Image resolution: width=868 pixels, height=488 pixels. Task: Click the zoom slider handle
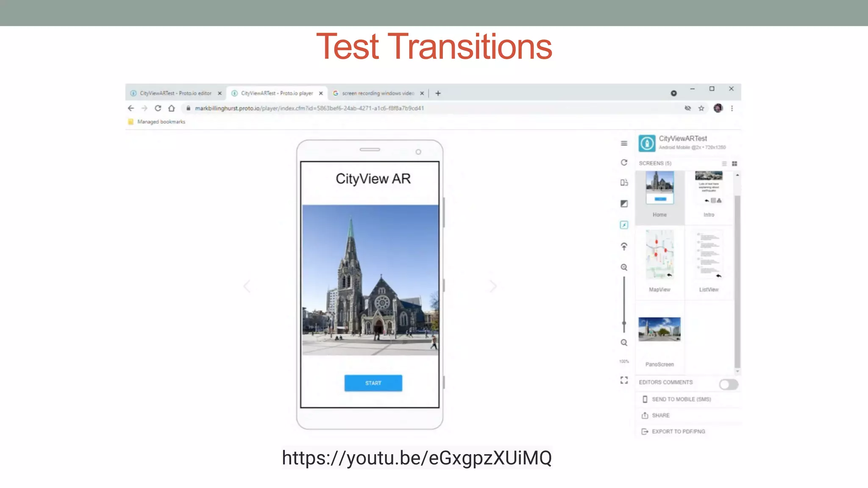(624, 323)
